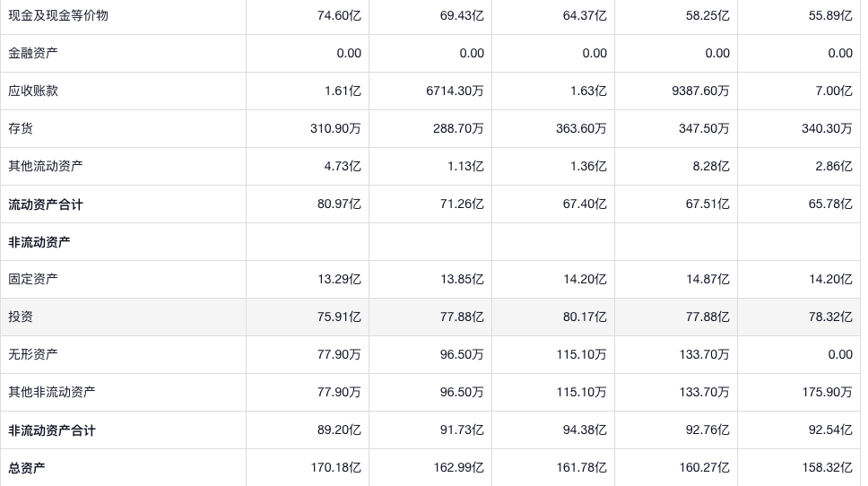This screenshot has width=868, height=486.
Task: Click the 现金及现金等价物 row label
Action: coord(58,15)
